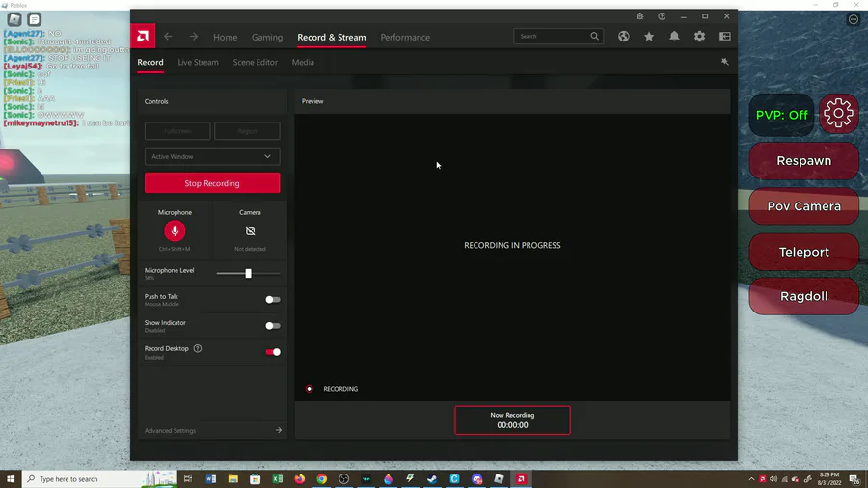Image resolution: width=868 pixels, height=488 pixels.
Task: Click the Windows Start button
Action: (x=11, y=479)
